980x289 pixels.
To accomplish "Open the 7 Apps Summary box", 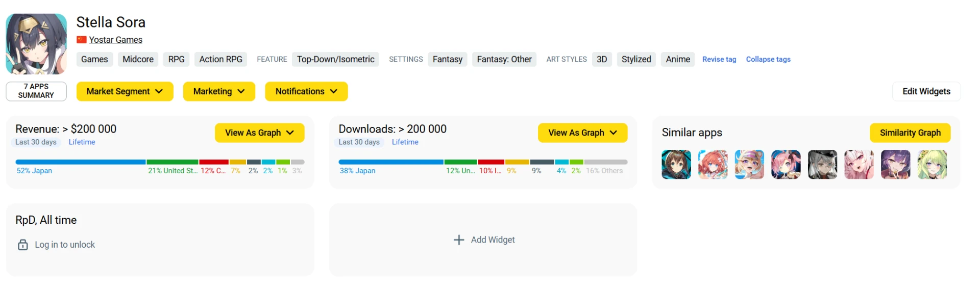I will (x=36, y=91).
